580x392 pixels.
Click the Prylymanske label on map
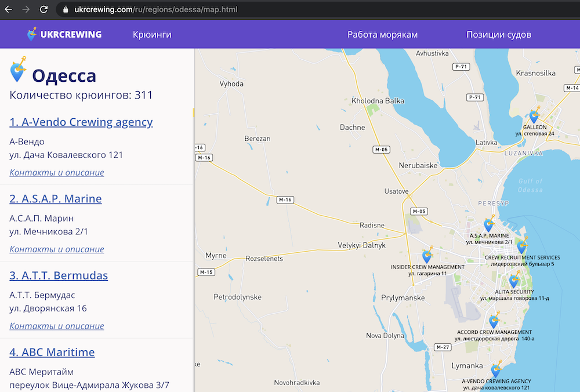(403, 297)
